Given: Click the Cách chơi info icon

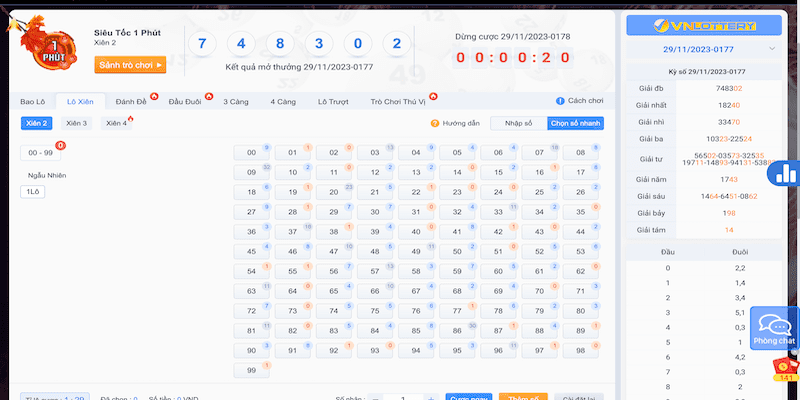Looking at the screenshot, I should tap(560, 101).
